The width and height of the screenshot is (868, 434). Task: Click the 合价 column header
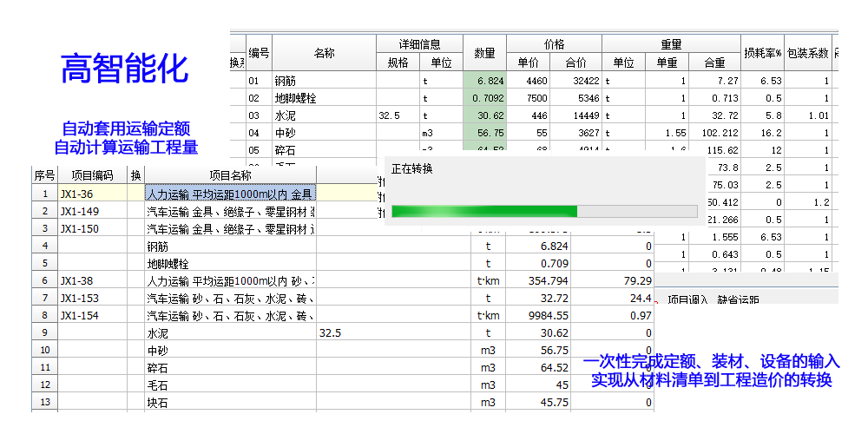(x=575, y=62)
